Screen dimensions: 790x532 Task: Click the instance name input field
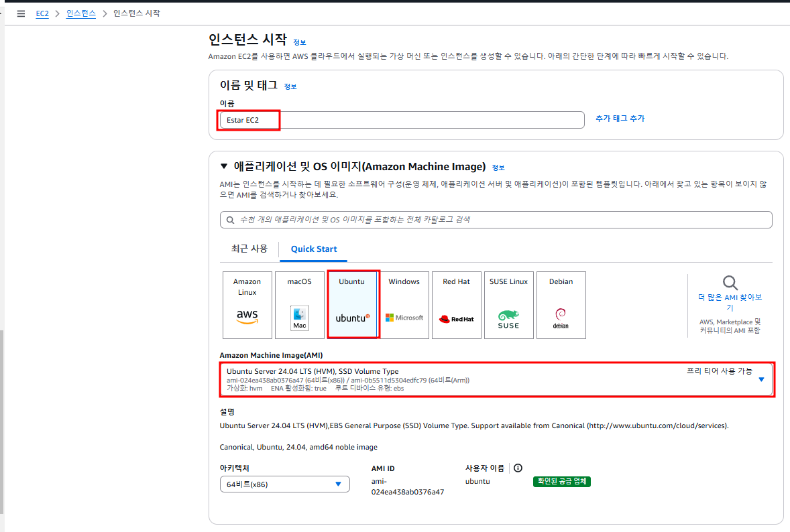pyautogui.click(x=402, y=120)
